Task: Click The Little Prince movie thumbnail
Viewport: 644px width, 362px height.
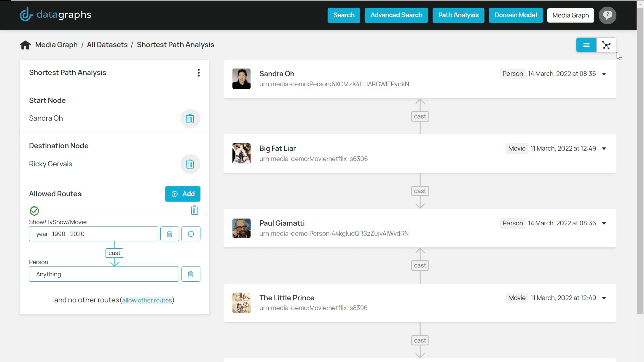Action: tap(241, 303)
